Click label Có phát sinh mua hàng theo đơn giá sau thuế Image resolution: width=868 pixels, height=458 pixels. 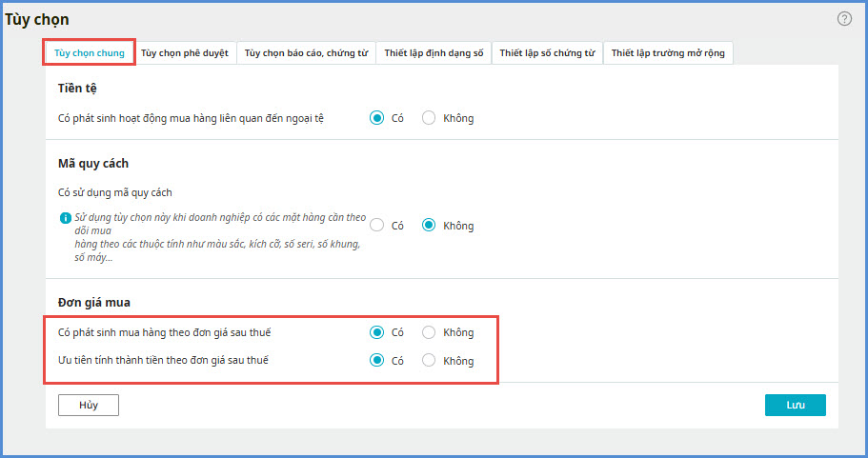point(165,332)
